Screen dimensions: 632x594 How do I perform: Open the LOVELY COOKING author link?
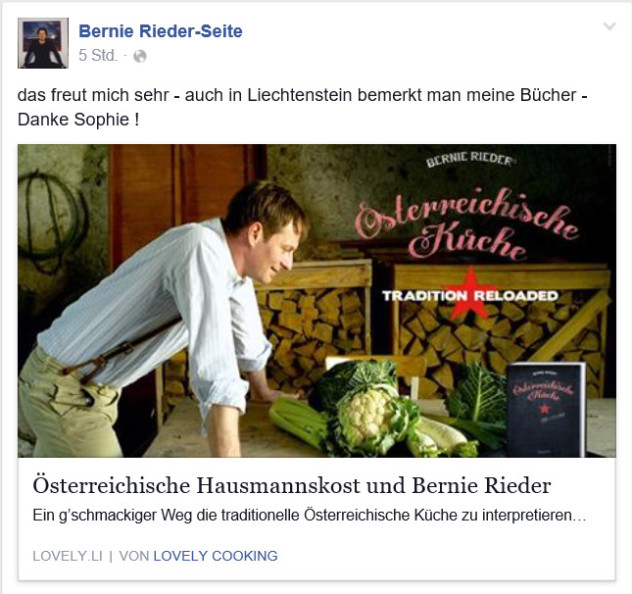pyautogui.click(x=215, y=556)
